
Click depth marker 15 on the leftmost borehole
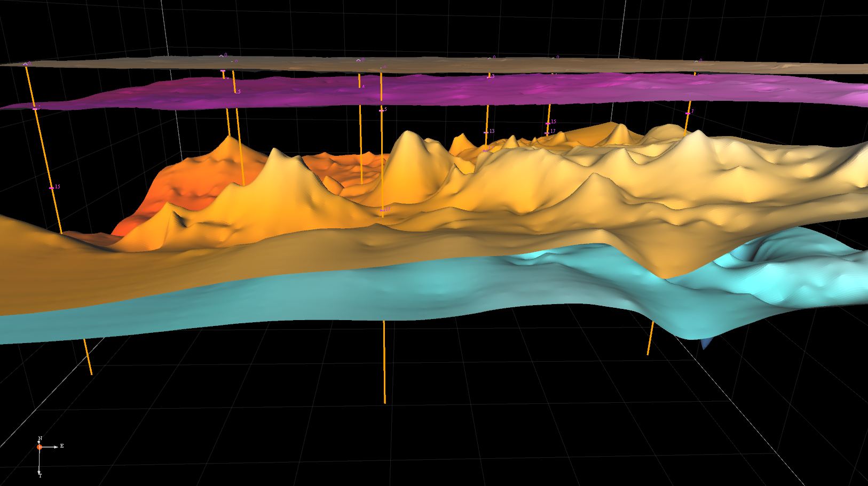52,188
